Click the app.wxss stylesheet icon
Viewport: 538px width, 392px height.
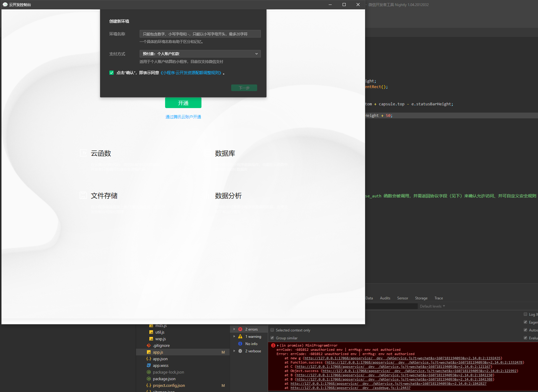point(149,366)
